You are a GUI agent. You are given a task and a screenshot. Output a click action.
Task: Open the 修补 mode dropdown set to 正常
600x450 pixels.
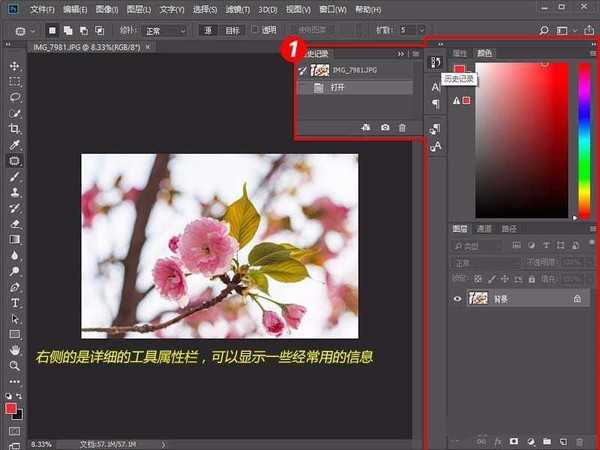(x=164, y=30)
